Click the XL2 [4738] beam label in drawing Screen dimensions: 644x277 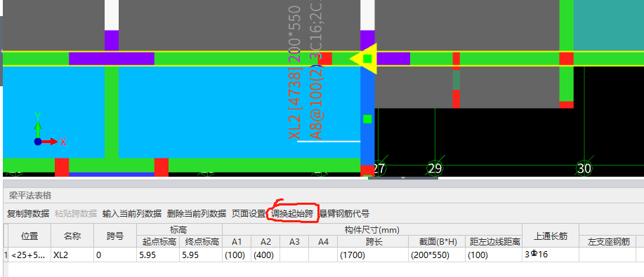[x=295, y=102]
